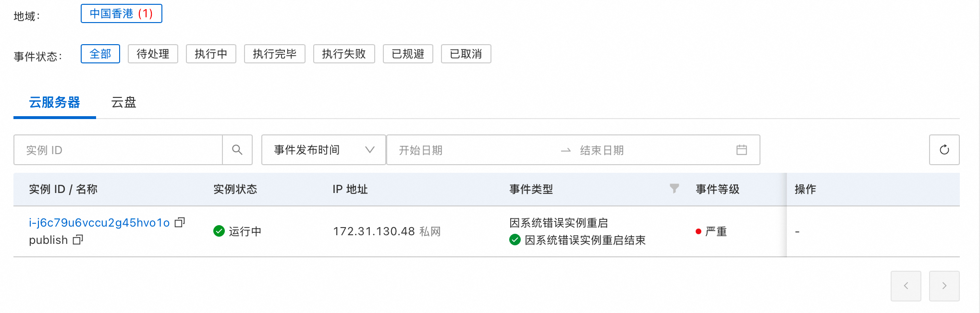Click the 开始日期 start date field
The width and height of the screenshot is (980, 313).
[x=471, y=150]
